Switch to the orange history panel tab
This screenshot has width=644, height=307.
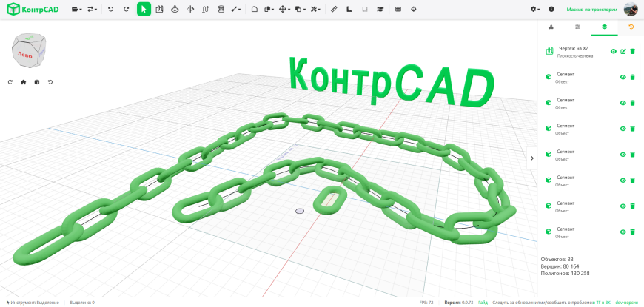[x=631, y=27]
